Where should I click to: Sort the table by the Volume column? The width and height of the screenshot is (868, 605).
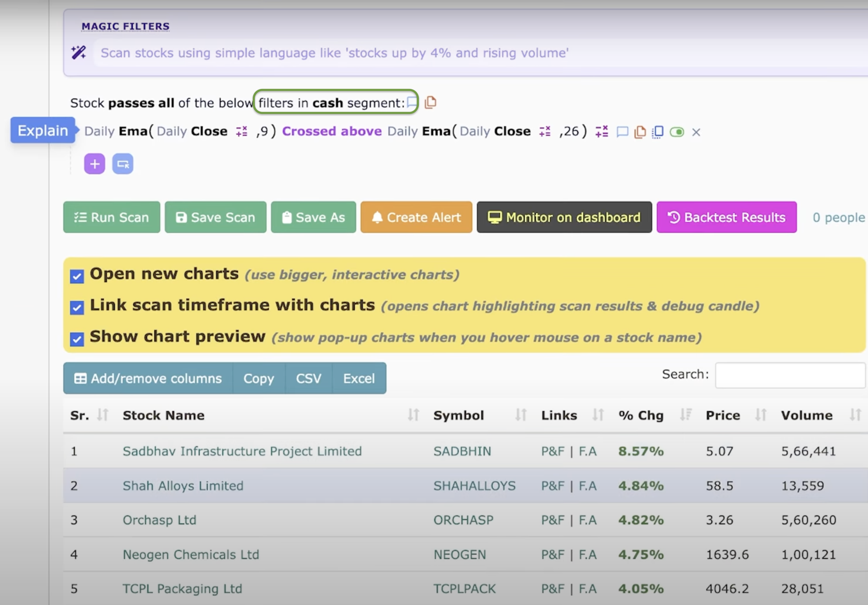click(855, 415)
